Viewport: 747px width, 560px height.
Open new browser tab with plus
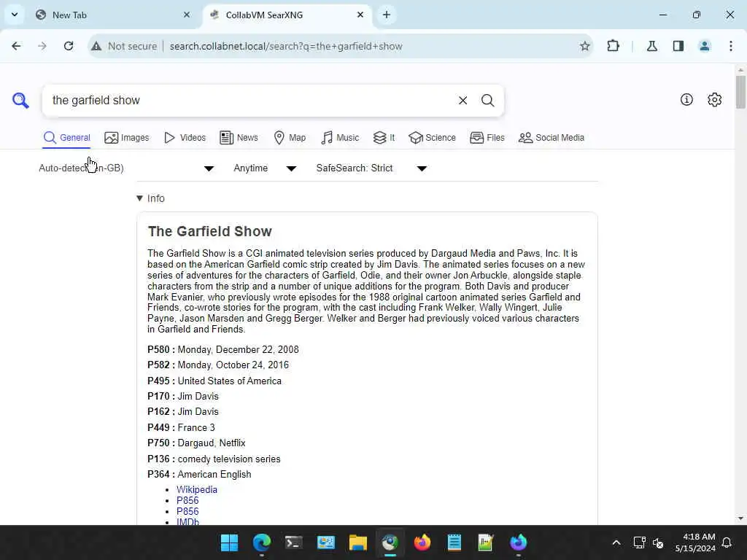(x=387, y=15)
